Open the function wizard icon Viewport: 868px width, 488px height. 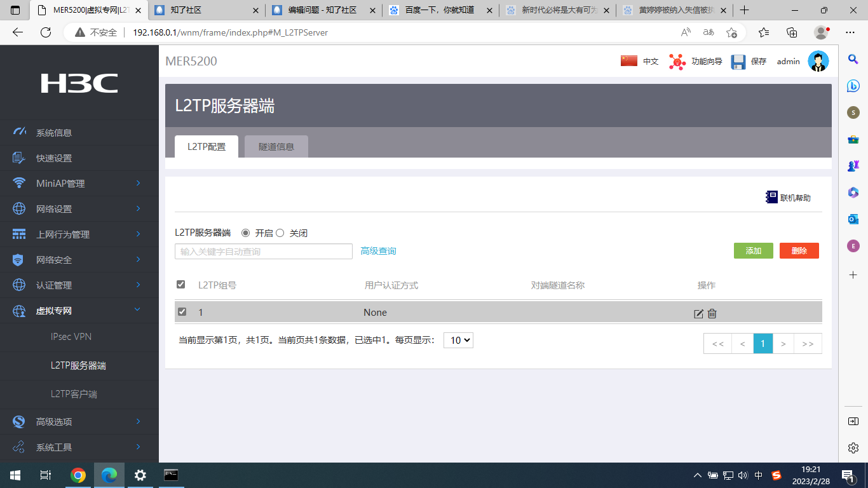[x=677, y=62]
